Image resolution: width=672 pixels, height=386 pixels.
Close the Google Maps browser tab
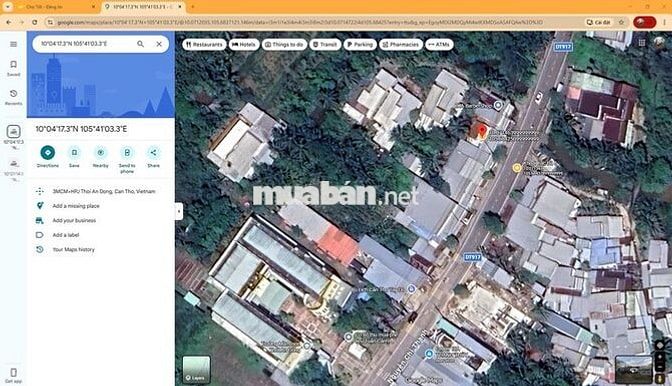(x=180, y=7)
